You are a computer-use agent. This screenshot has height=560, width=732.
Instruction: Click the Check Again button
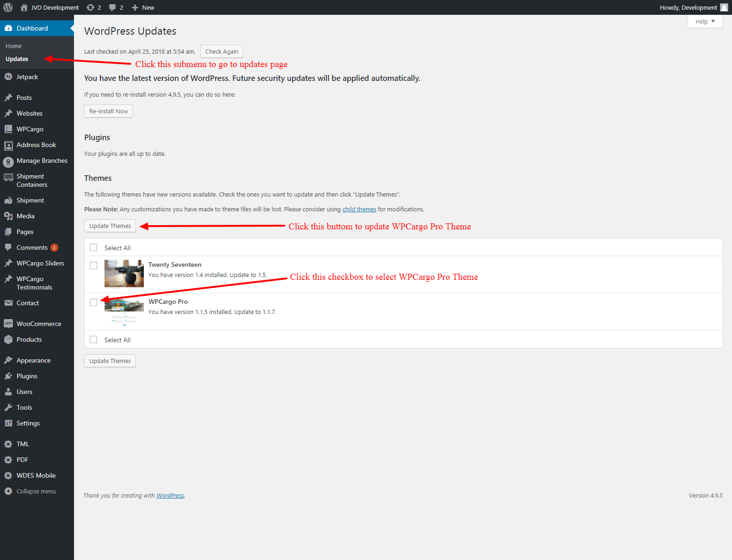pyautogui.click(x=221, y=51)
